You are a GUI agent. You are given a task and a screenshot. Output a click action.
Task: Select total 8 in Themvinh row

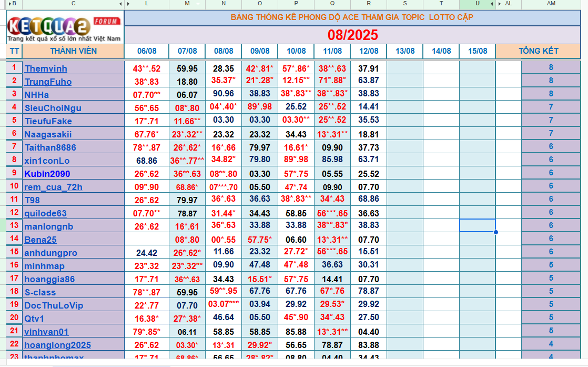point(551,68)
